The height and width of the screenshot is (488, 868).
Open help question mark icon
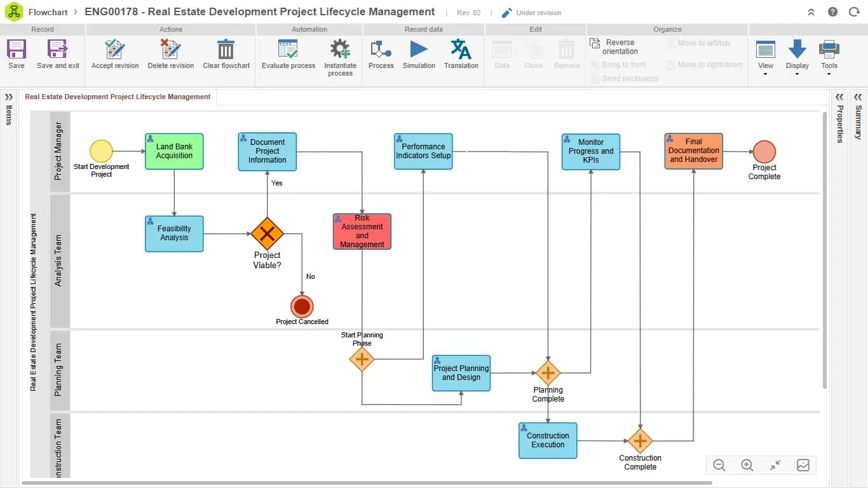point(833,12)
